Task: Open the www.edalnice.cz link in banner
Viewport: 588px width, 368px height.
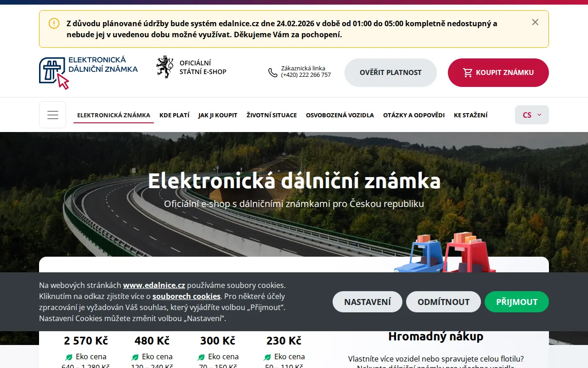Action: point(154,285)
